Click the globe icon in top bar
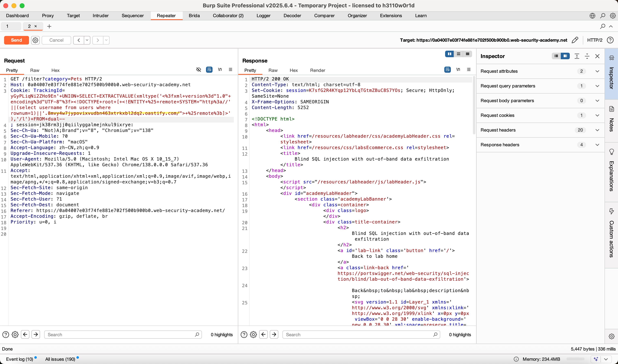 click(x=592, y=16)
